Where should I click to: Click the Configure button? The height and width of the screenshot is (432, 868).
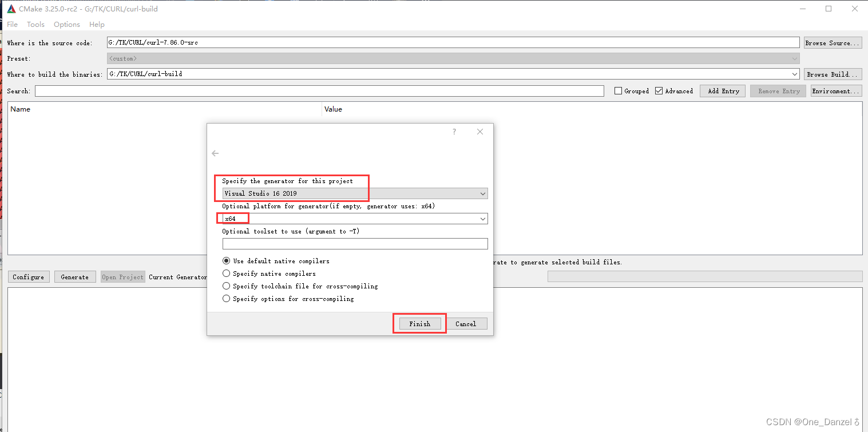28,276
